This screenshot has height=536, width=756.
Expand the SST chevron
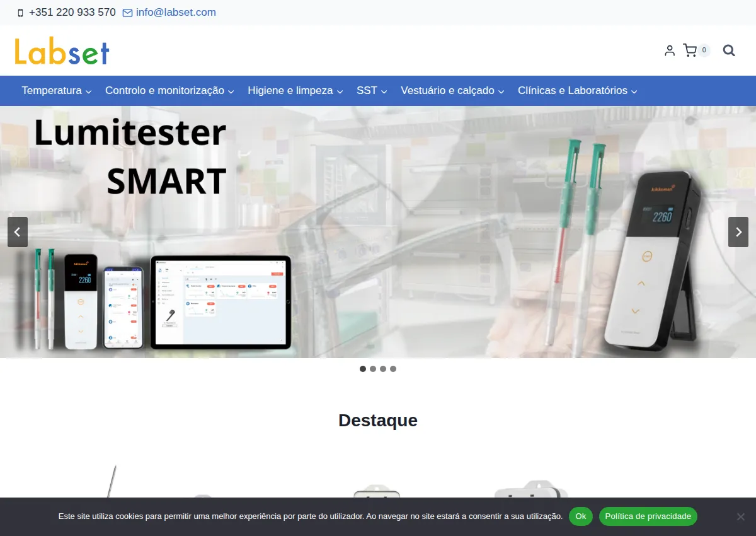pos(384,91)
